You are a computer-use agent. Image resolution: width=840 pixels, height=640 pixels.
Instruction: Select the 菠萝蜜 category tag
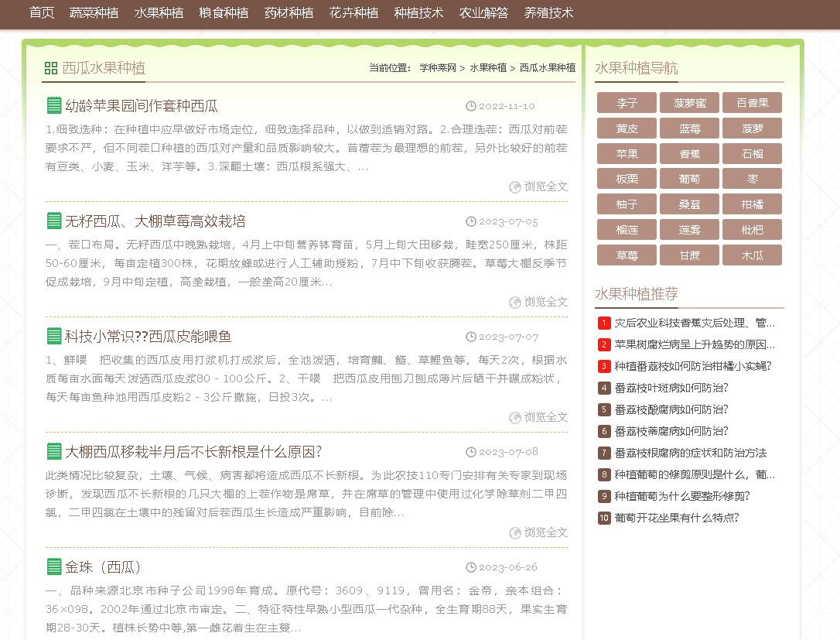point(689,102)
